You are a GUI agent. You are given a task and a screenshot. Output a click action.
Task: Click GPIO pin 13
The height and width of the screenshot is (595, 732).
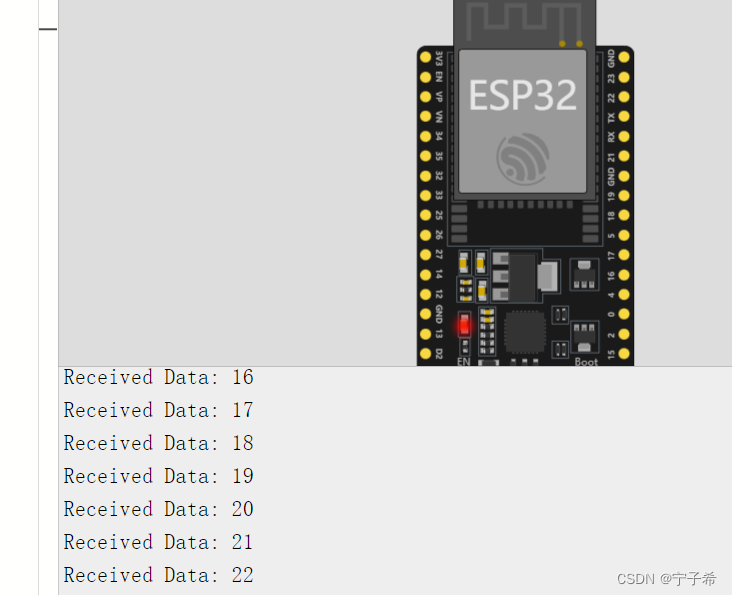(x=425, y=334)
